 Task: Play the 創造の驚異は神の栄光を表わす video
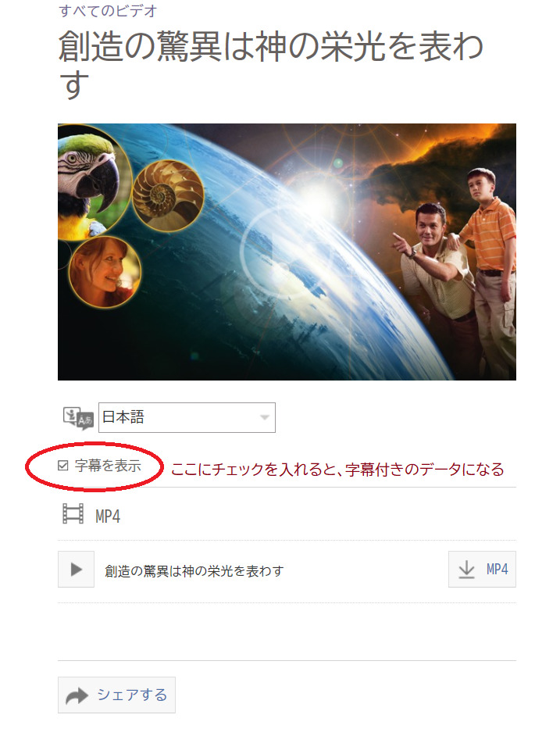coord(77,569)
